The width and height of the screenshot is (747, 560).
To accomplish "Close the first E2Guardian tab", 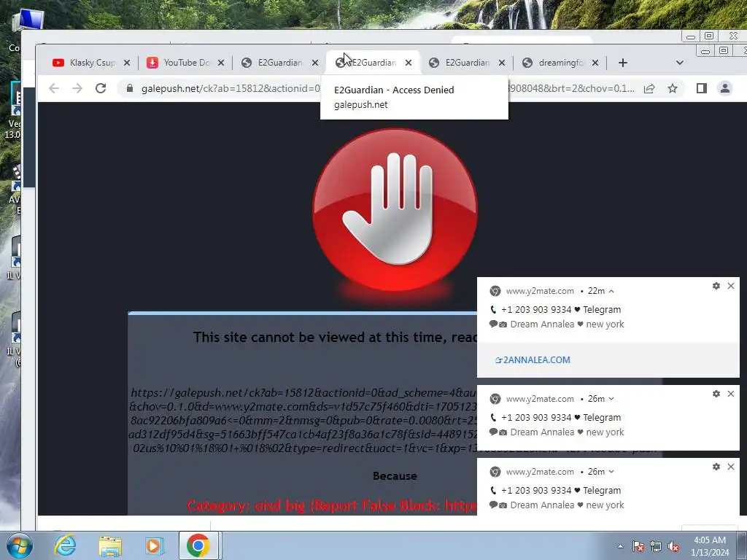I will click(x=315, y=63).
